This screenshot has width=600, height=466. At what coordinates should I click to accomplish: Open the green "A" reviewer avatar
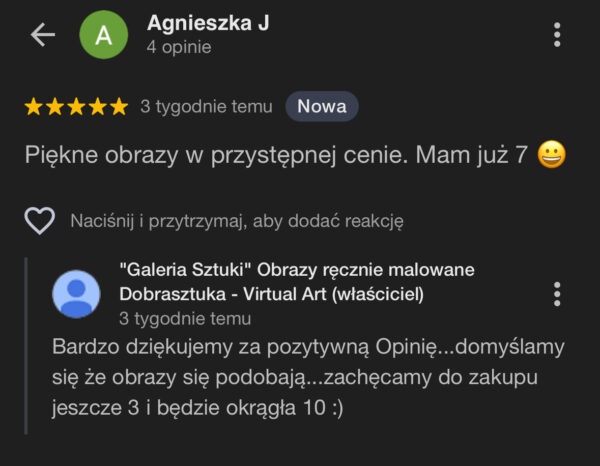(103, 35)
